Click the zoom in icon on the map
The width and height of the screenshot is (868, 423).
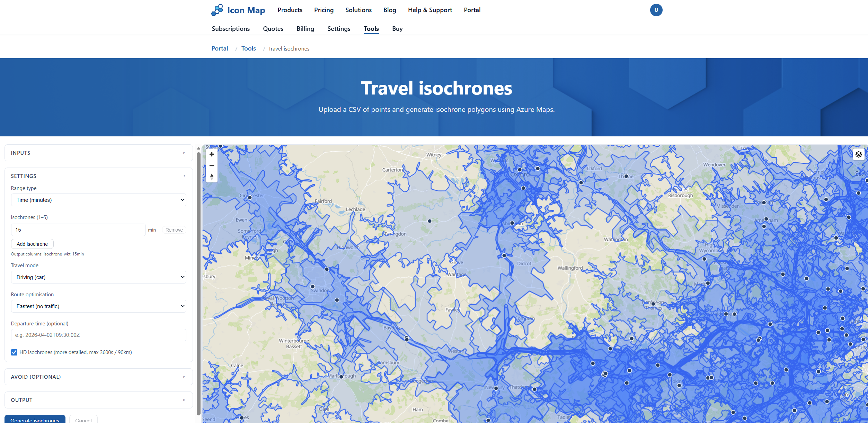pyautogui.click(x=212, y=154)
